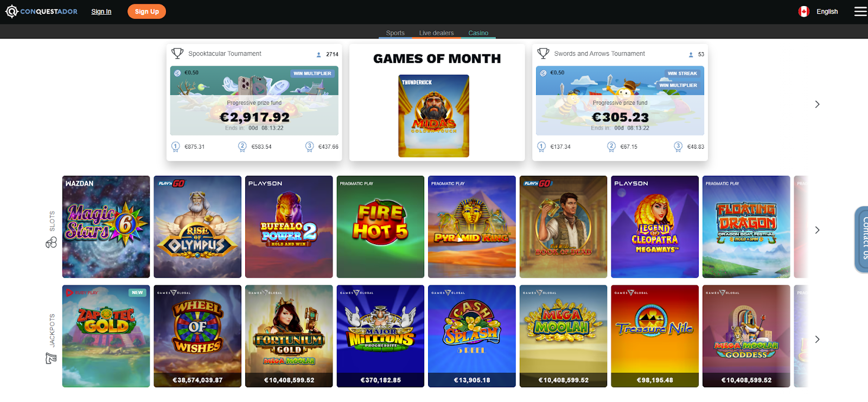This screenshot has width=868, height=402.
Task: Click the Sign In link
Action: pyautogui.click(x=101, y=11)
